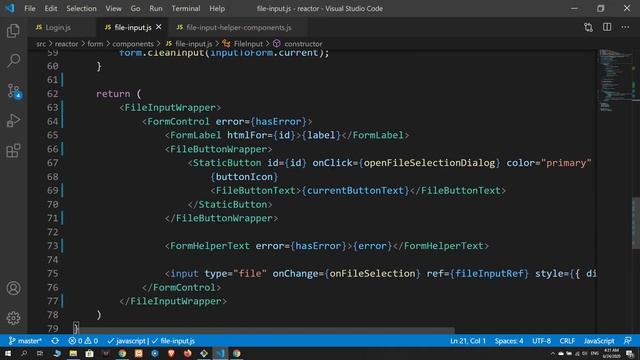This screenshot has width=640, height=360.
Task: Open the Run menu
Action: tap(156, 8)
